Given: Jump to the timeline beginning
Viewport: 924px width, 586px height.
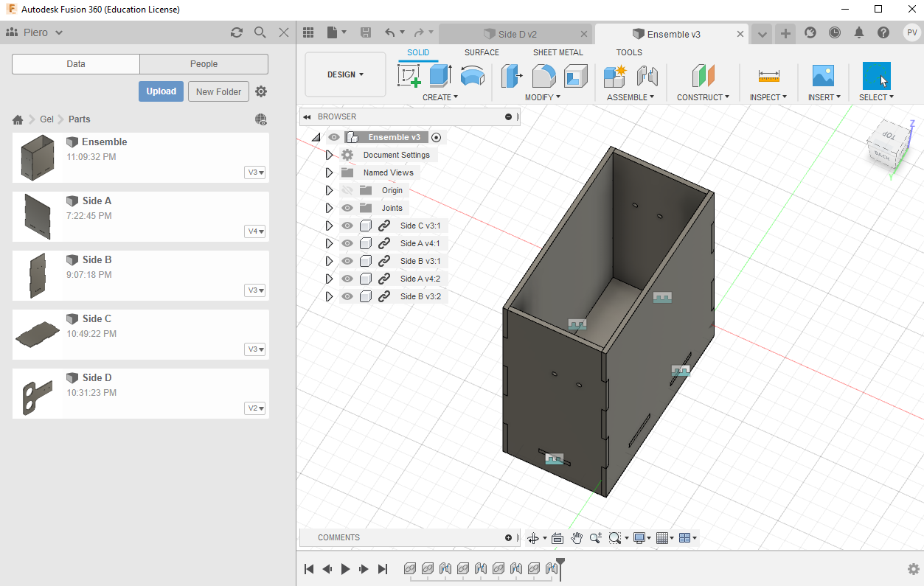Looking at the screenshot, I should pos(310,569).
